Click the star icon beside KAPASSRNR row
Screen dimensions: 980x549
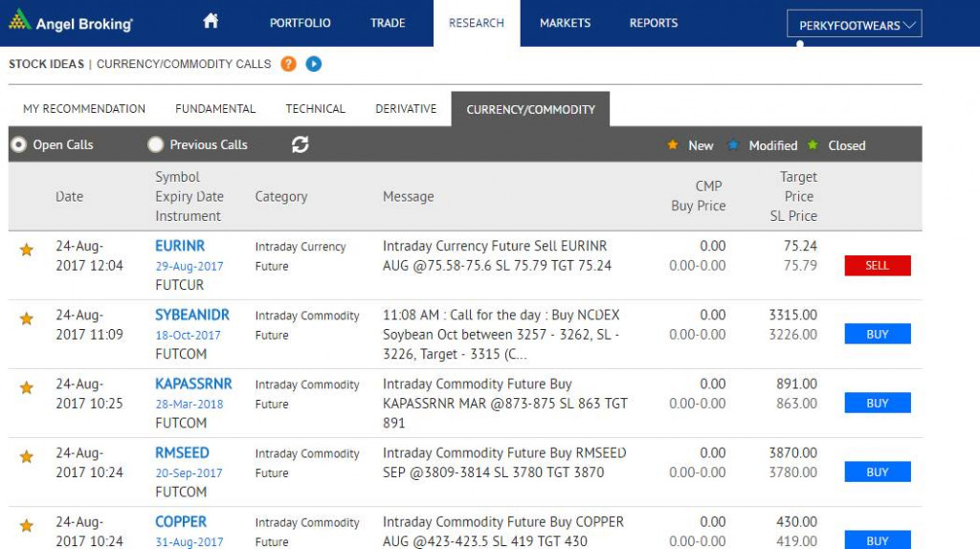[x=27, y=388]
